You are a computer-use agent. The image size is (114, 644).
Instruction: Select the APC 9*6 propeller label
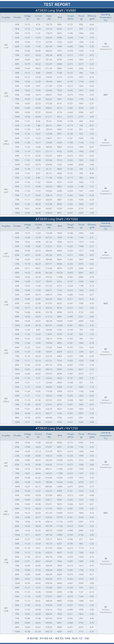pyautogui.click(x=6, y=464)
